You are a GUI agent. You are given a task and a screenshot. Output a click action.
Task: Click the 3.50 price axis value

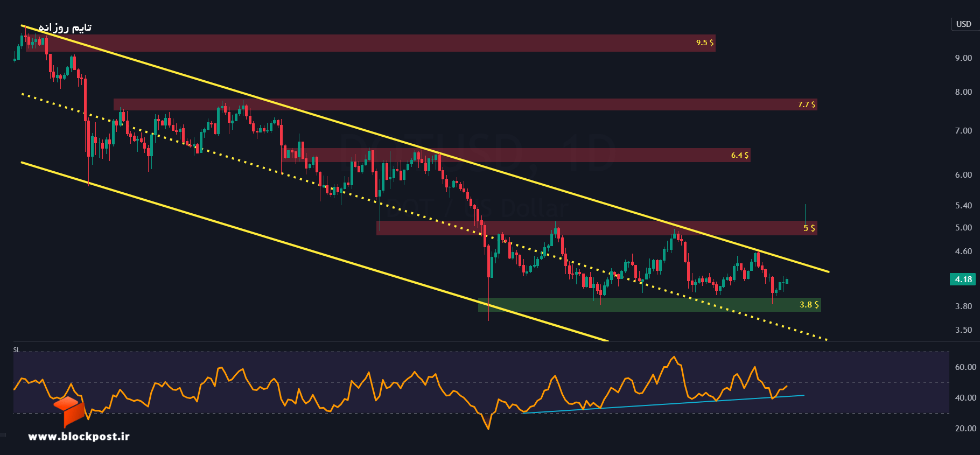pyautogui.click(x=963, y=330)
